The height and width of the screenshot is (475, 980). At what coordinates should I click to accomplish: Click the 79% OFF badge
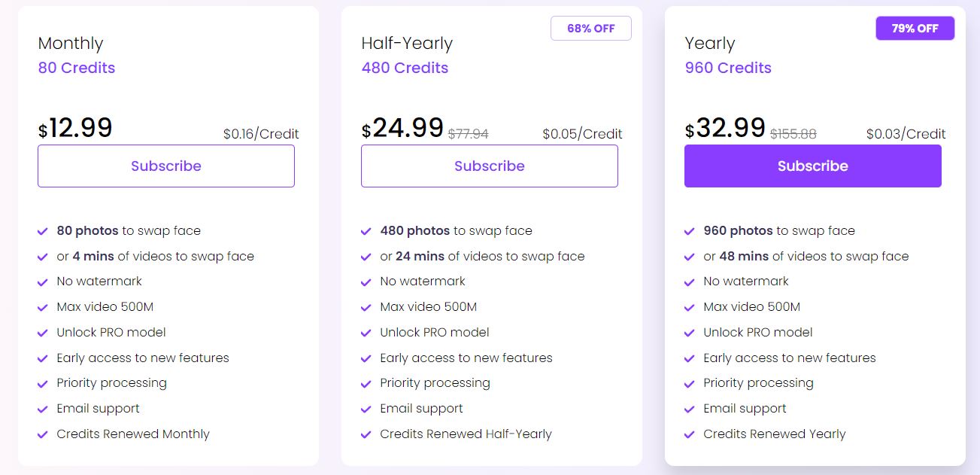915,29
